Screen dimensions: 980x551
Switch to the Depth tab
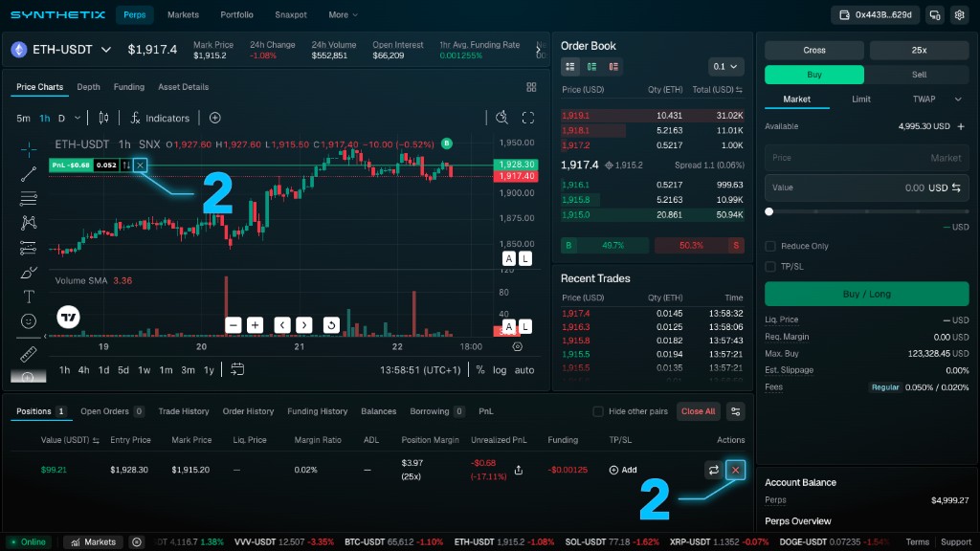tap(88, 87)
